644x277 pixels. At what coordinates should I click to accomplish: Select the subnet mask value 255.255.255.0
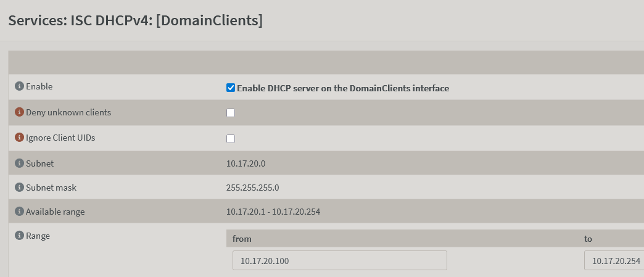(x=252, y=188)
